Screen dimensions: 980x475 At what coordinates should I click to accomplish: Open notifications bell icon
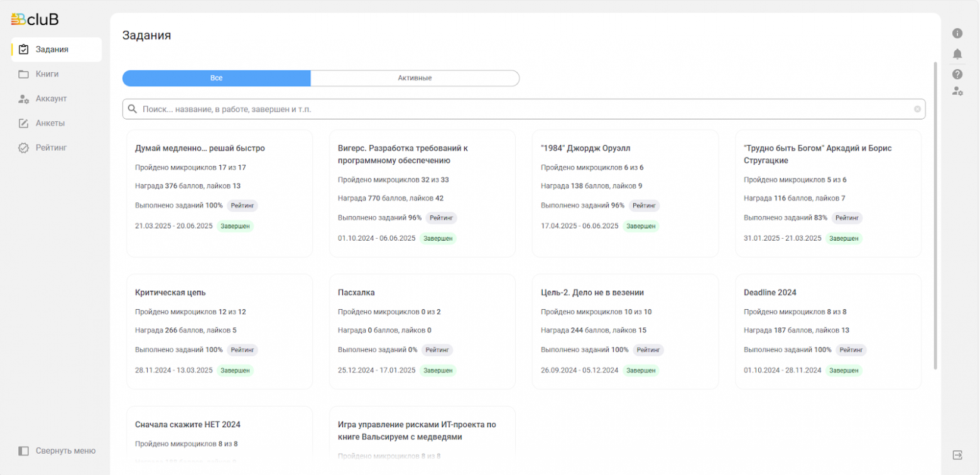click(957, 53)
